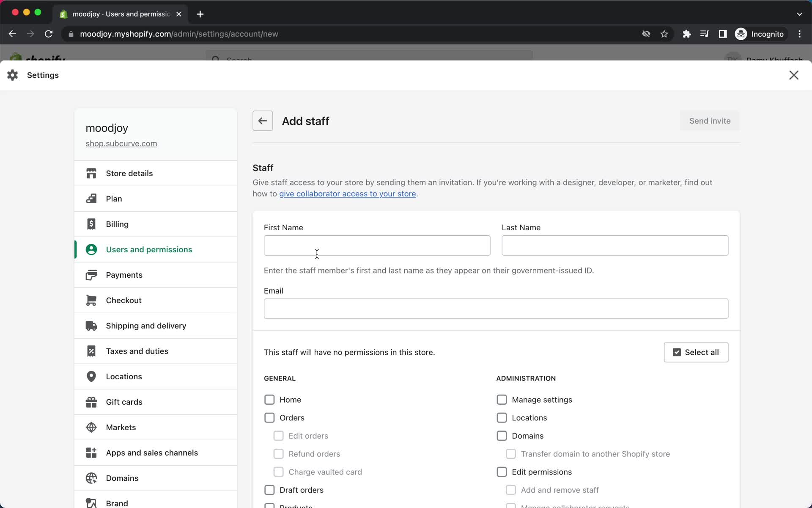This screenshot has height=508, width=812.
Task: Click the Markets globe icon
Action: point(91,427)
